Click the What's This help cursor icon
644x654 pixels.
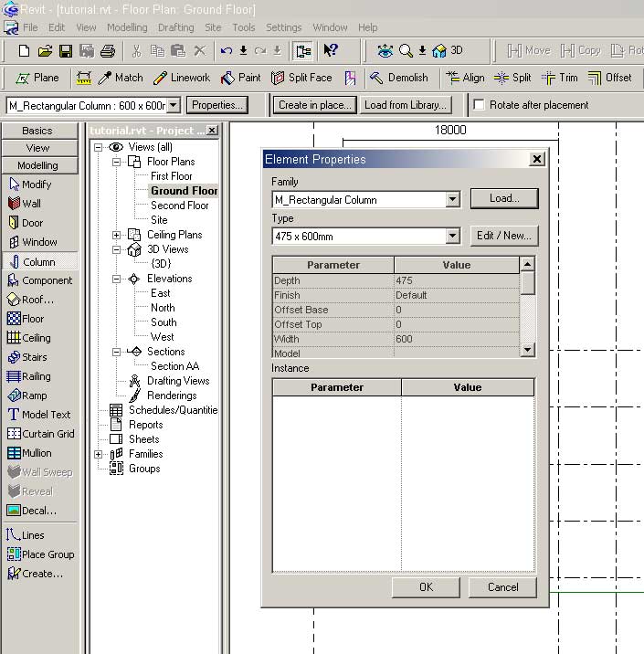[331, 50]
